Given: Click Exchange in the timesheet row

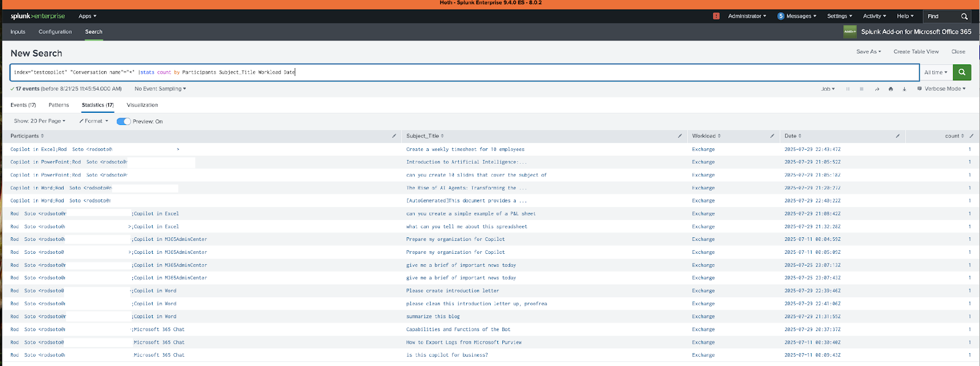Looking at the screenshot, I should (703, 150).
